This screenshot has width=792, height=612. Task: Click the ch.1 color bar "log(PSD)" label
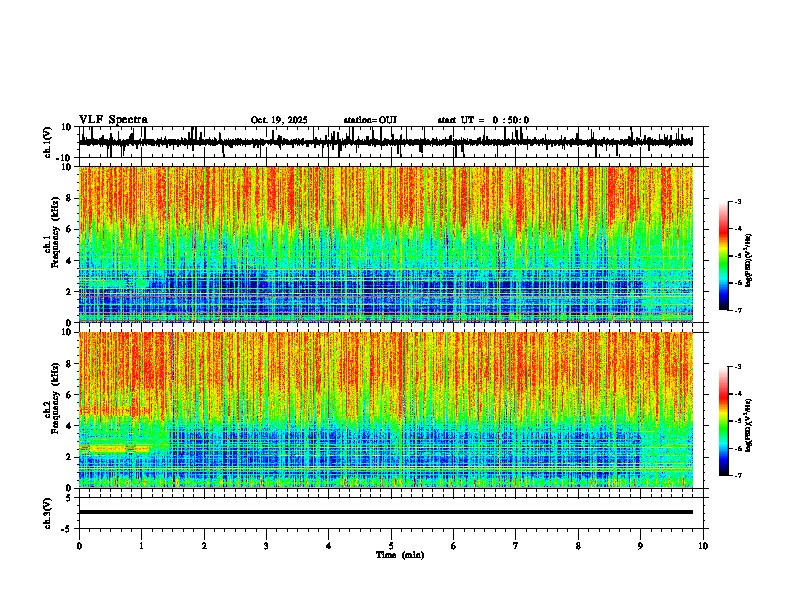[749, 261]
